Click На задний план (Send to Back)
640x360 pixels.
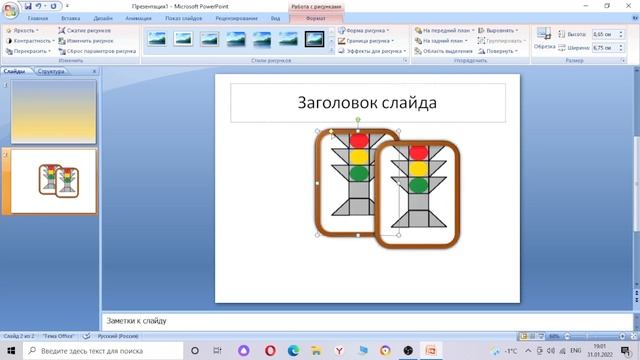pyautogui.click(x=441, y=41)
